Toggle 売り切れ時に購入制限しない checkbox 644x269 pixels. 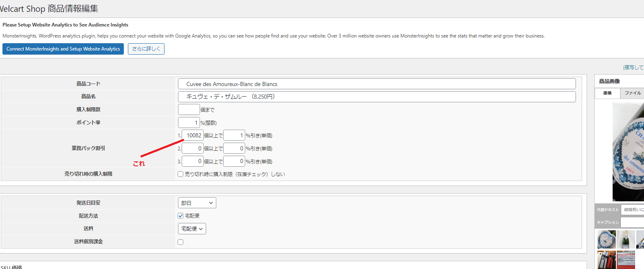(180, 174)
